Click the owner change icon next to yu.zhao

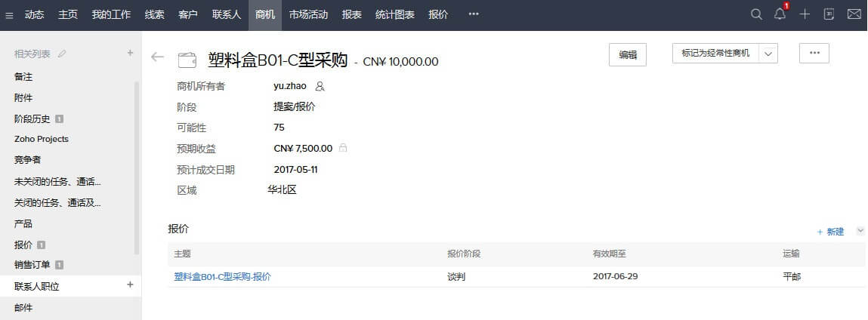pyautogui.click(x=320, y=86)
